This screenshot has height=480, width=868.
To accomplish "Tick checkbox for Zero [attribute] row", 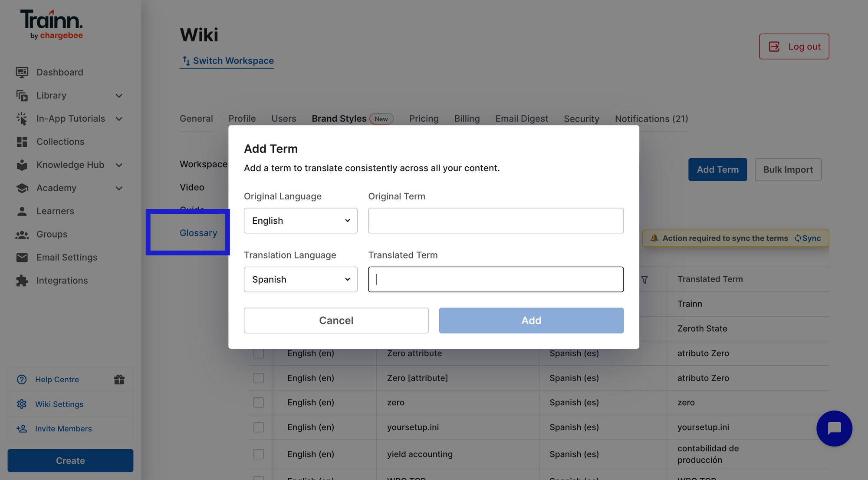I will [x=259, y=378].
